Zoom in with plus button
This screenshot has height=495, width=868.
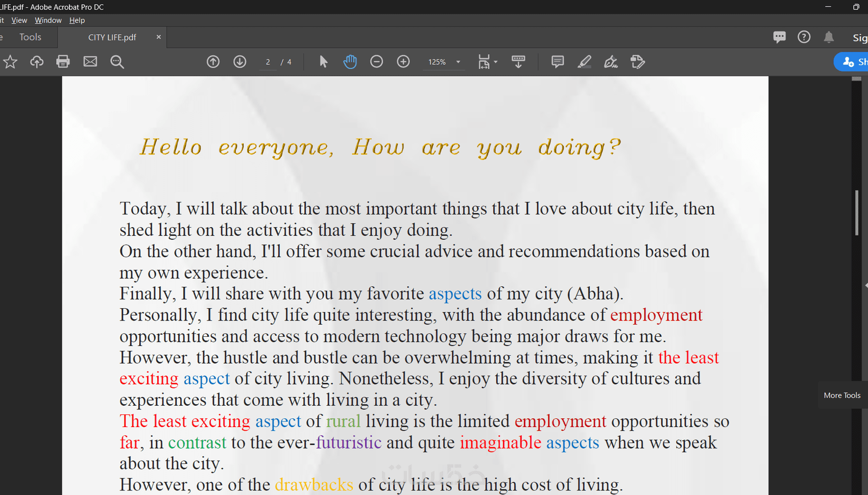[x=403, y=62]
